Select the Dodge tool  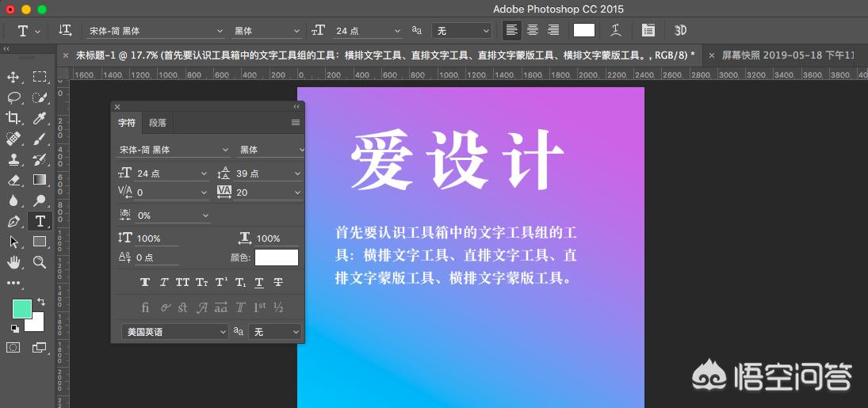40,200
